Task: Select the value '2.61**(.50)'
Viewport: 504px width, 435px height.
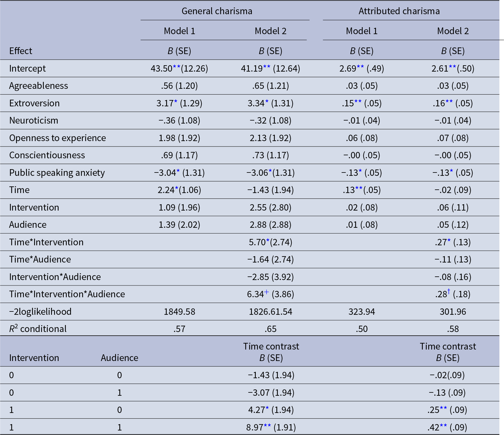Action: coord(453,69)
